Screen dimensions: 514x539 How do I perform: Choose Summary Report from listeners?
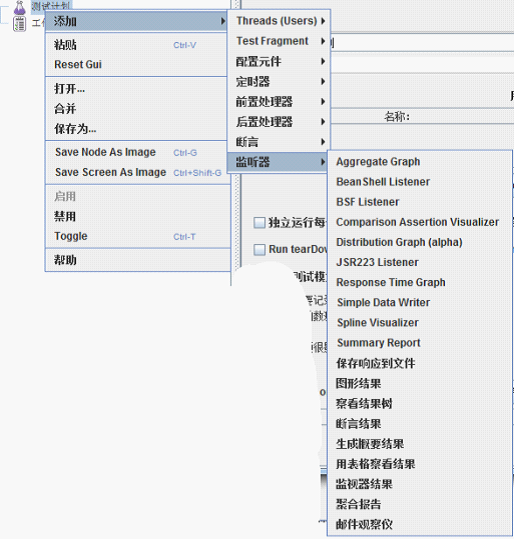tap(379, 343)
